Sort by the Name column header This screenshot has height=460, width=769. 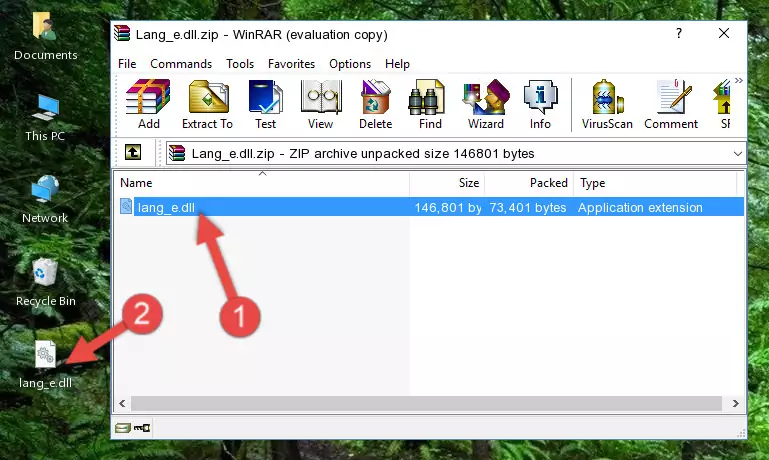tap(262, 183)
